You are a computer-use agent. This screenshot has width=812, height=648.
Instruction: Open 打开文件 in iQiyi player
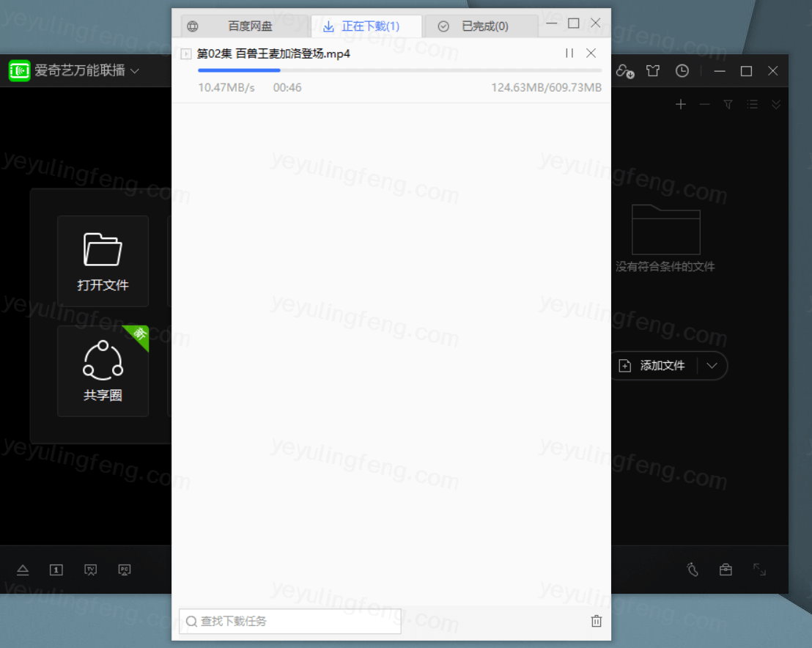103,261
